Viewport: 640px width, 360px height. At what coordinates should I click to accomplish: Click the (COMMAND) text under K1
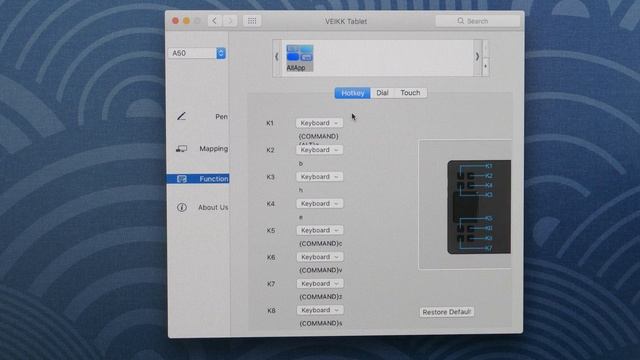point(318,136)
